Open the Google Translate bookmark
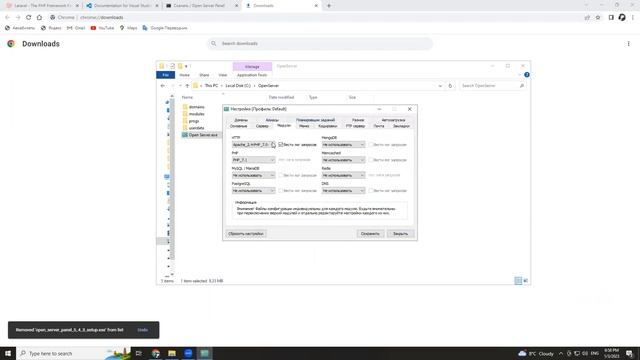 [165, 28]
